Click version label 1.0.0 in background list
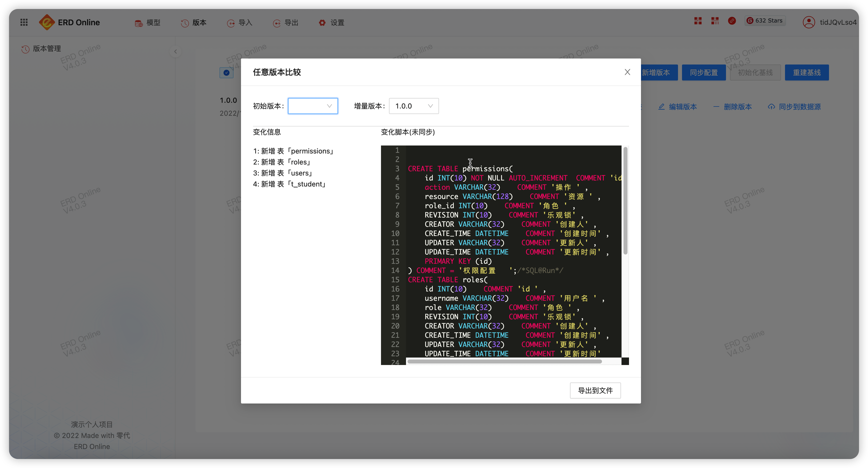Viewport: 868px width, 468px height. tap(228, 100)
